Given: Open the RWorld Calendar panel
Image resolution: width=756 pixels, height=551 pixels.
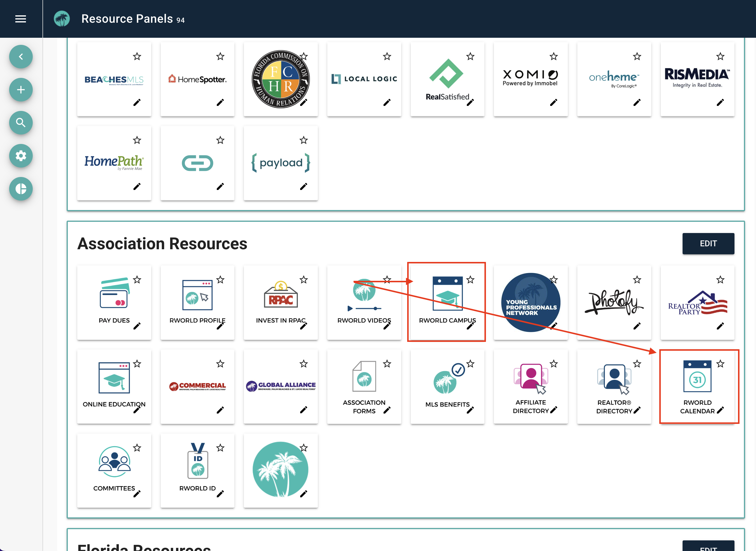Looking at the screenshot, I should click(697, 387).
